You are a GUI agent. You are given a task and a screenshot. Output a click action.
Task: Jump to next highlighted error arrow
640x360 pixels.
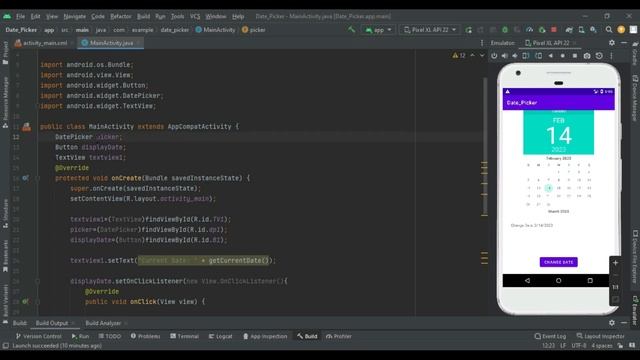pyautogui.click(x=482, y=56)
